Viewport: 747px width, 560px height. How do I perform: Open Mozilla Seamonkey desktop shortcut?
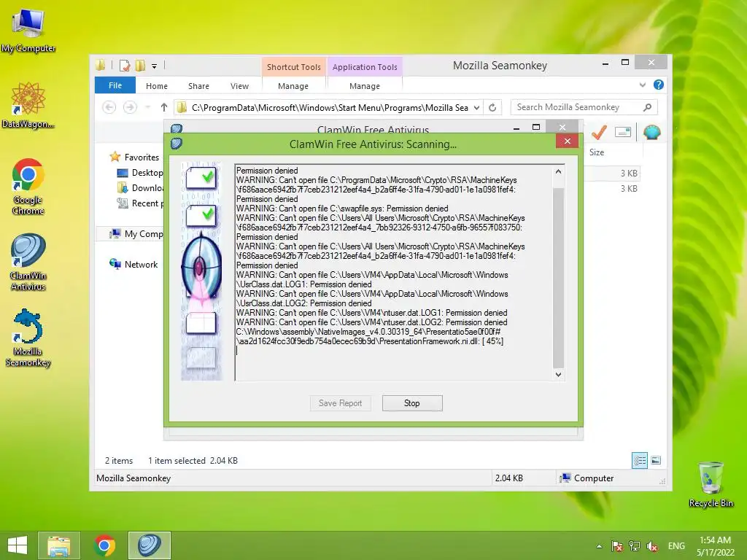pyautogui.click(x=28, y=338)
